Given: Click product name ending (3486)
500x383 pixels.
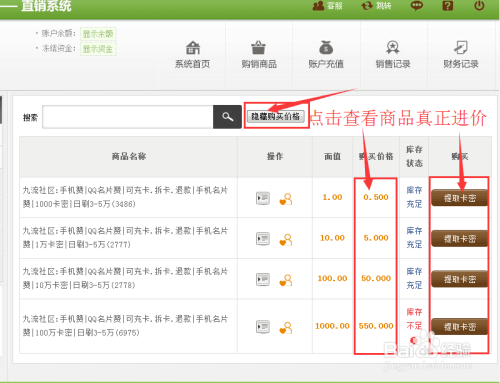Looking at the screenshot, I should point(125,197).
